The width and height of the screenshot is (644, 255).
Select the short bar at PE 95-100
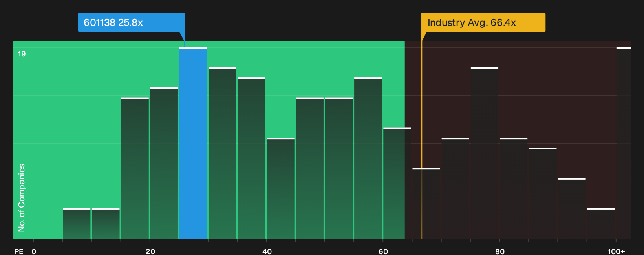click(601, 224)
